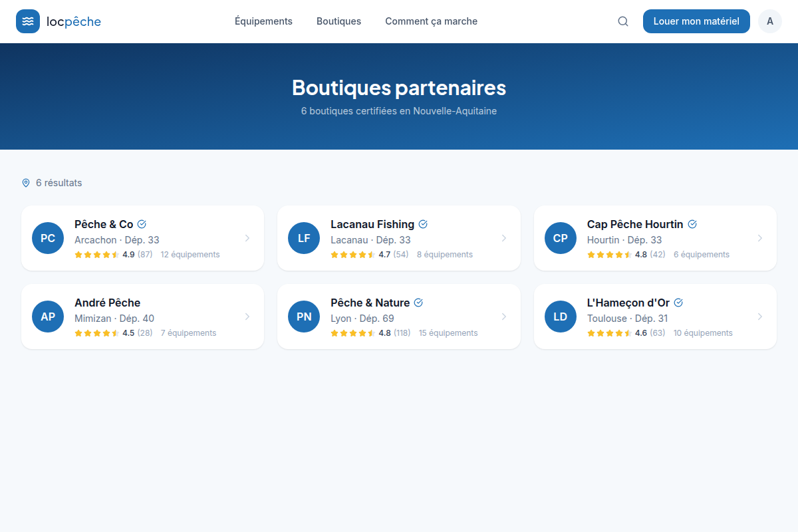
Task: Open the Cap Pêche Hourtin shop title
Action: tap(635, 224)
